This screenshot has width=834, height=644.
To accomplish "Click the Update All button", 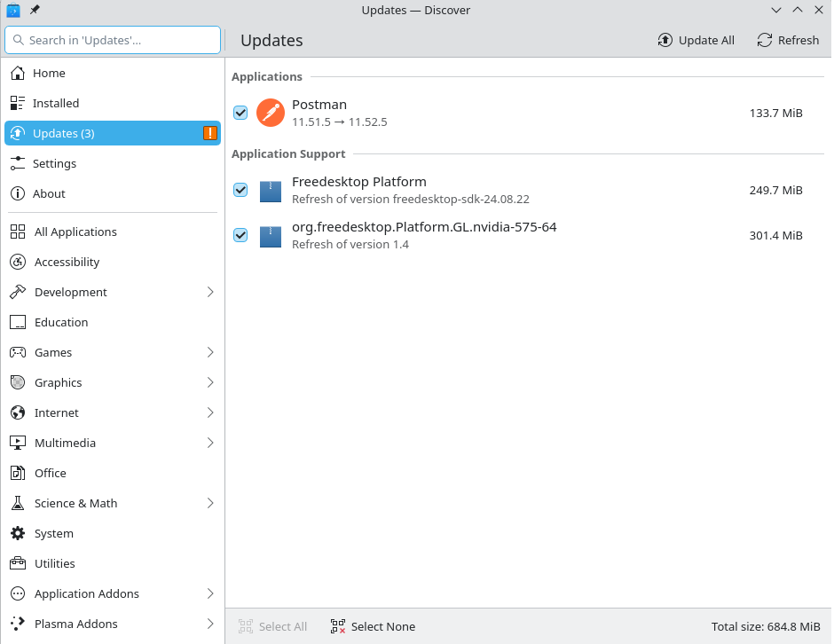I will 696,41.
